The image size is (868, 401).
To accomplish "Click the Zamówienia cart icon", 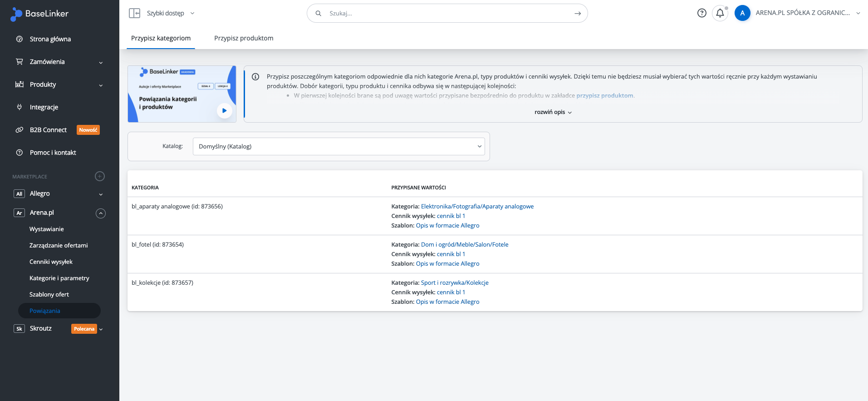I will click(20, 62).
